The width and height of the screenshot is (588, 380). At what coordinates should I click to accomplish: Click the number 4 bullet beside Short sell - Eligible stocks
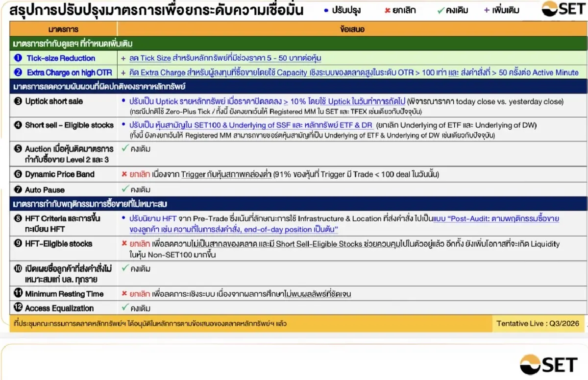(x=18, y=125)
